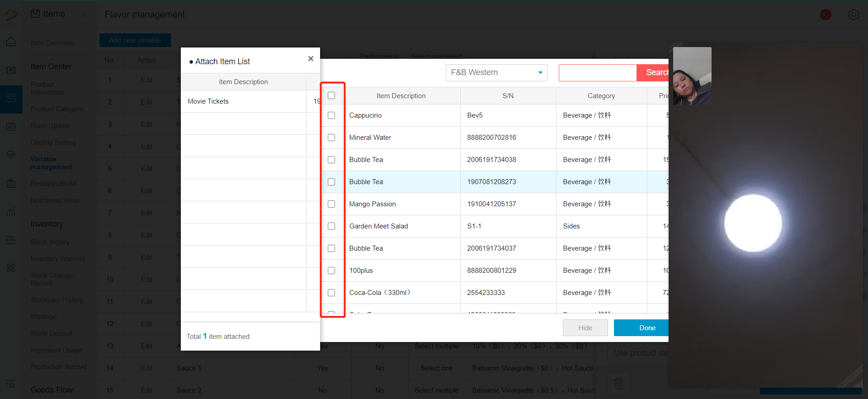Image resolution: width=868 pixels, height=399 pixels.
Task: Click the settings gear icon top right
Action: tap(854, 15)
